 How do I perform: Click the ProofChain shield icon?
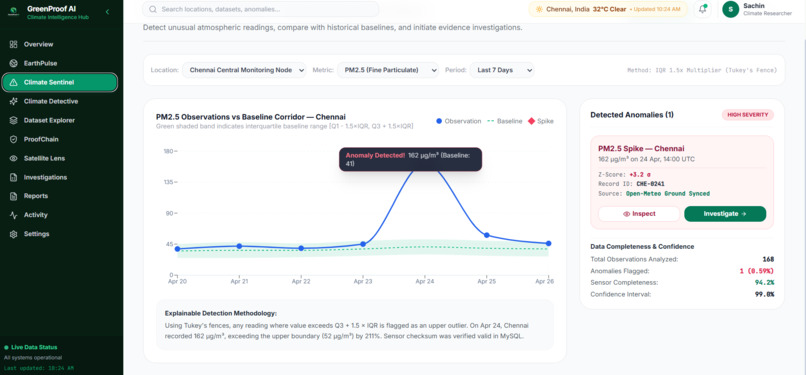coord(14,140)
